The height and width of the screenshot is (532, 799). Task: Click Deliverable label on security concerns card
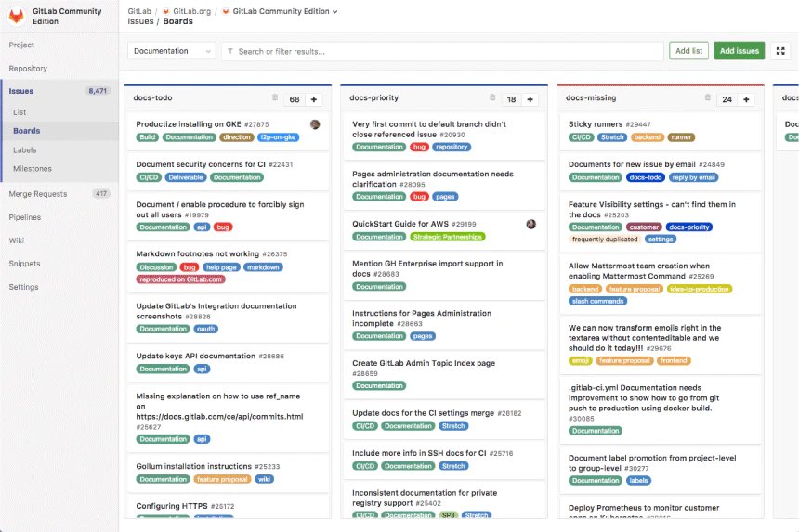[186, 177]
